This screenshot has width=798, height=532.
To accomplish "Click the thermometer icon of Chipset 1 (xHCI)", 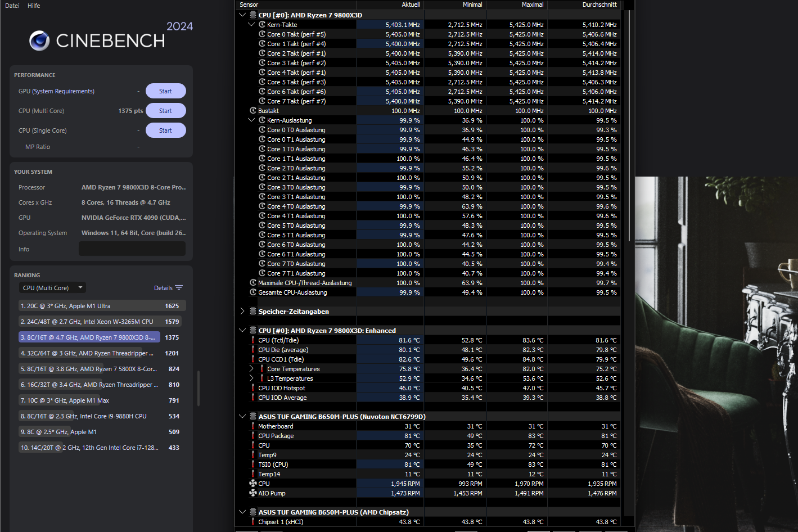I will tap(253, 522).
